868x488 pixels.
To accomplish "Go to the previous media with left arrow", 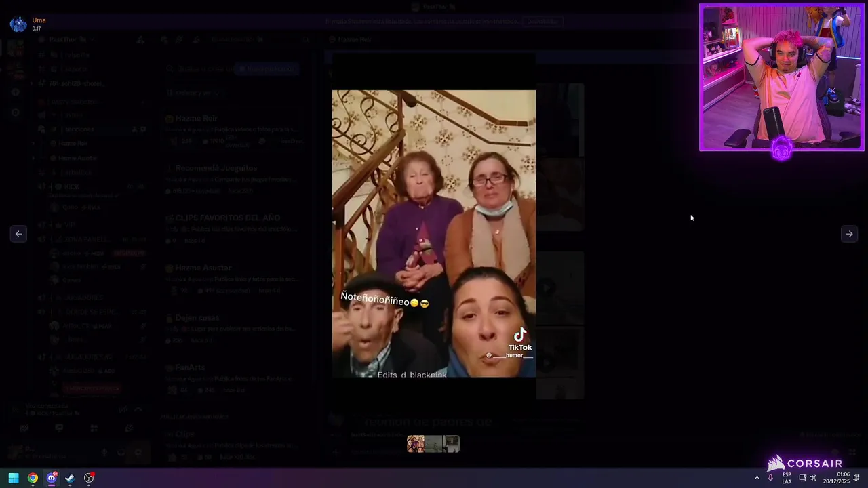I will 19,234.
